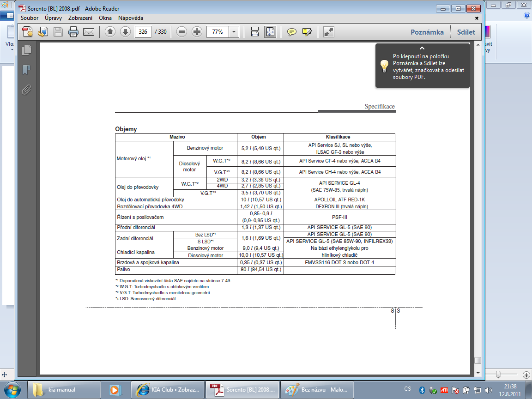Click 'Brzdová a spojková kapalina' row label
The height and width of the screenshot is (399, 532).
pos(148,263)
